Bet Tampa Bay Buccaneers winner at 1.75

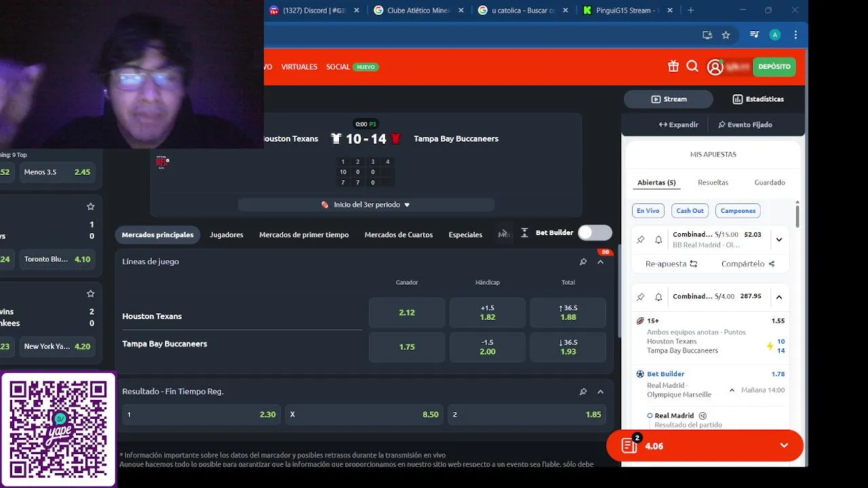[407, 347]
